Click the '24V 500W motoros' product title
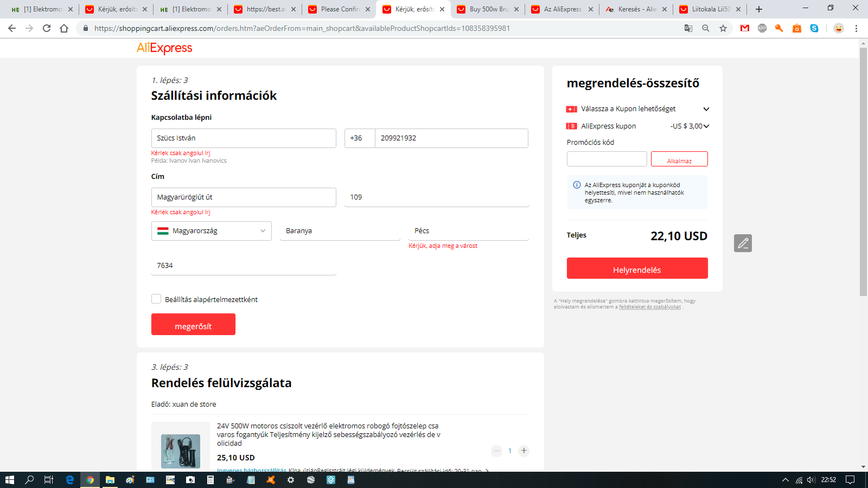 [x=329, y=434]
